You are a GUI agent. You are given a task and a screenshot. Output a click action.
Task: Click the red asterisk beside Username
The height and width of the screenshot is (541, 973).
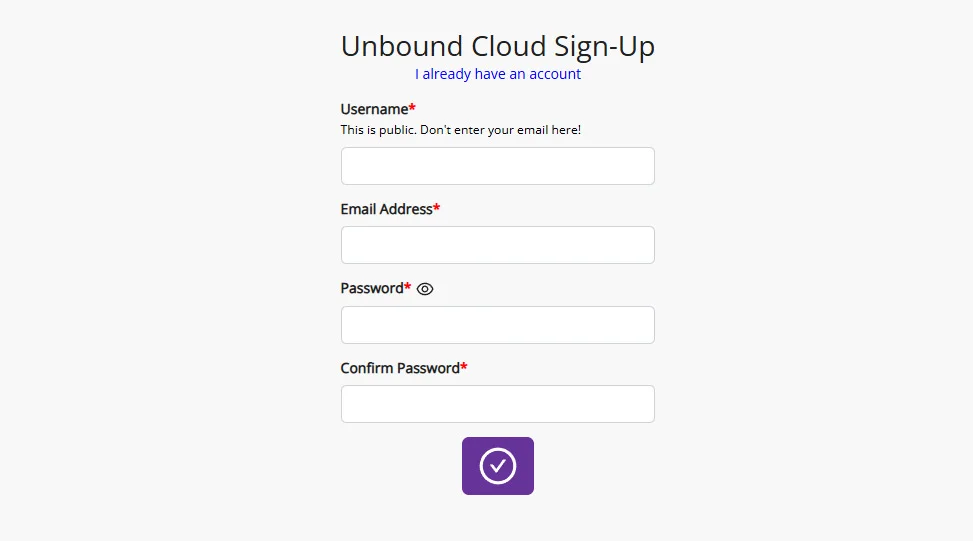click(412, 108)
